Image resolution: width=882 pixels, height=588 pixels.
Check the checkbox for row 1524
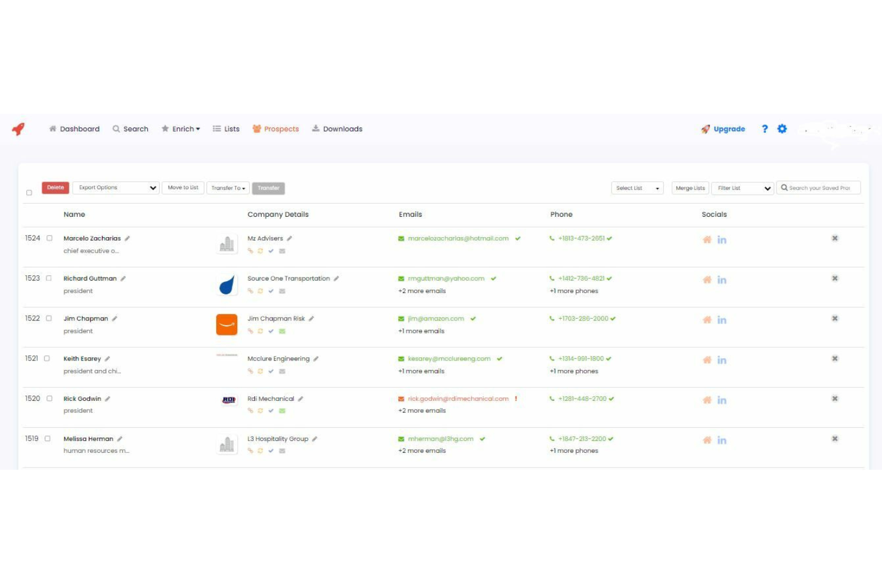48,238
